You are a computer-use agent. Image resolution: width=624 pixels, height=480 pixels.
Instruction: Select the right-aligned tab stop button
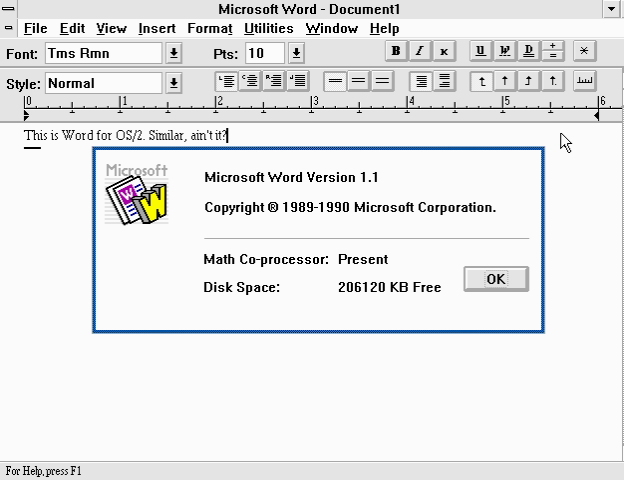click(529, 81)
